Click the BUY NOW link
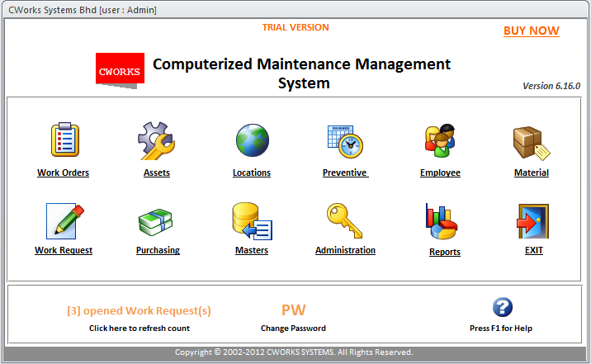 [x=532, y=31]
